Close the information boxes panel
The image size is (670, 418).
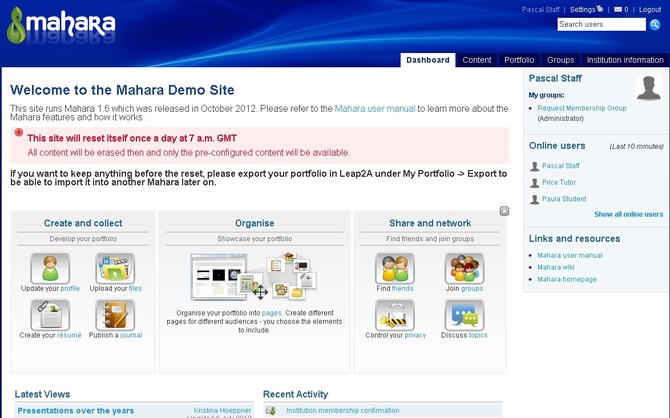tap(504, 211)
